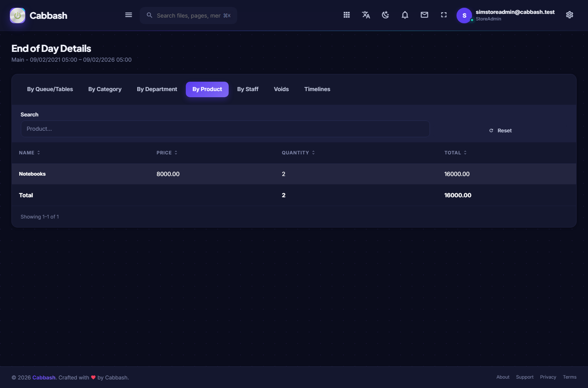Open the settings gear icon

point(570,15)
